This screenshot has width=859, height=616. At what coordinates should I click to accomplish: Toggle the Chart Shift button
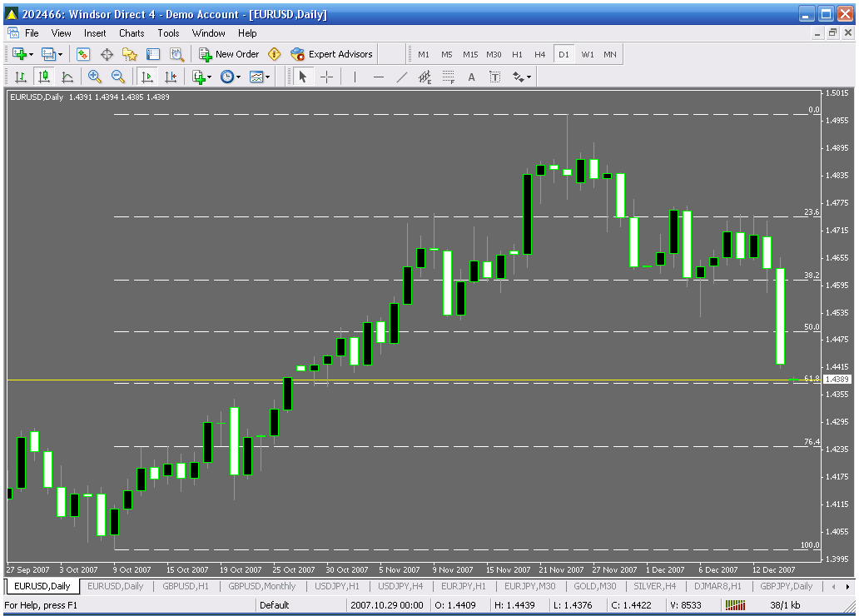click(171, 77)
